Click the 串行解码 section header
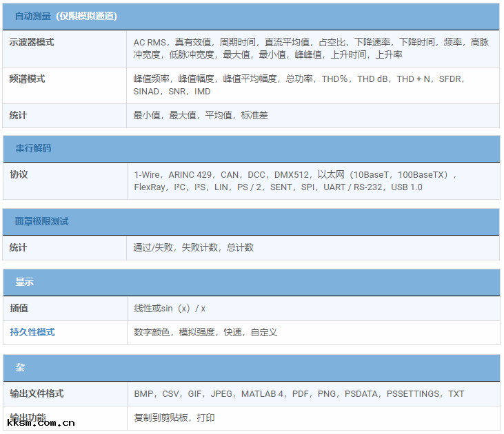The height and width of the screenshot is (434, 504). pyautogui.click(x=33, y=148)
